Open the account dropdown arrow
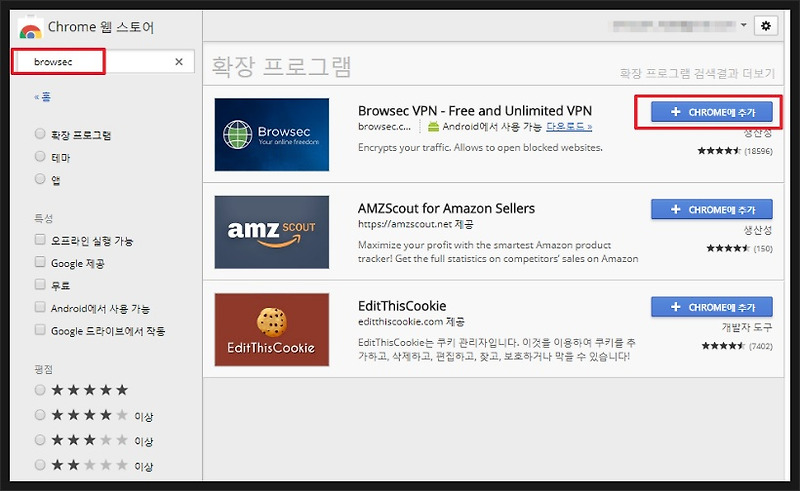The image size is (800, 491). pyautogui.click(x=743, y=25)
